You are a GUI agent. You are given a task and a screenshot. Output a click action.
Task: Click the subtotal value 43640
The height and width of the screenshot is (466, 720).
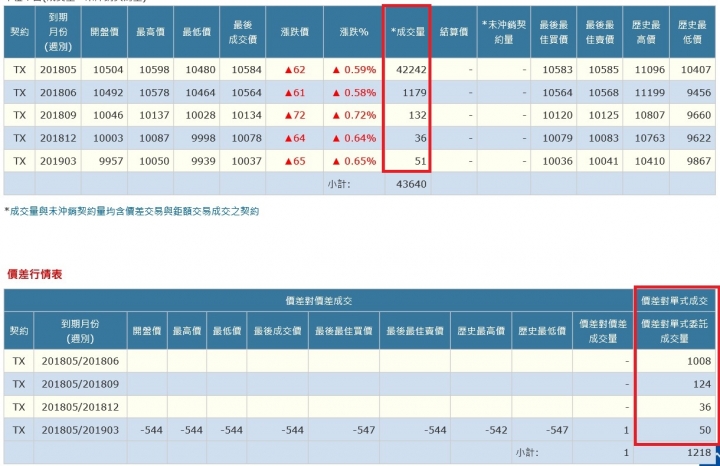(x=411, y=184)
